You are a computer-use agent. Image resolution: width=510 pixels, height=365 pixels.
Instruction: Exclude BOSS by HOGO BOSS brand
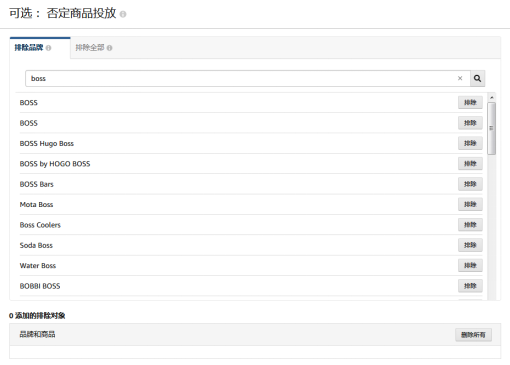click(x=470, y=163)
